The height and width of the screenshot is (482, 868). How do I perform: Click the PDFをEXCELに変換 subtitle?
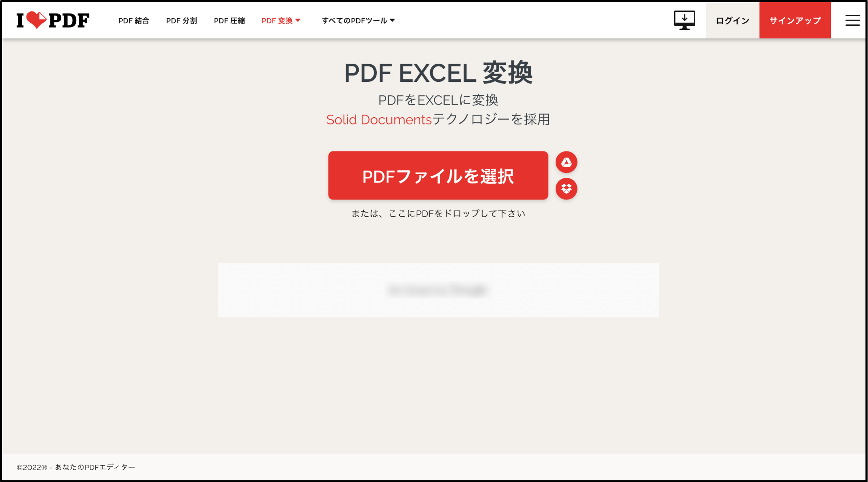point(438,100)
